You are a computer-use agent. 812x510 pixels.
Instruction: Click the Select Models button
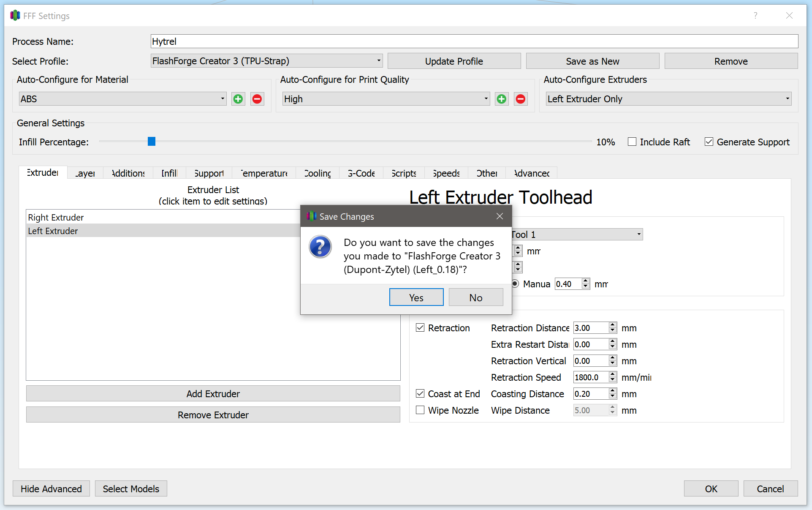[x=131, y=488]
